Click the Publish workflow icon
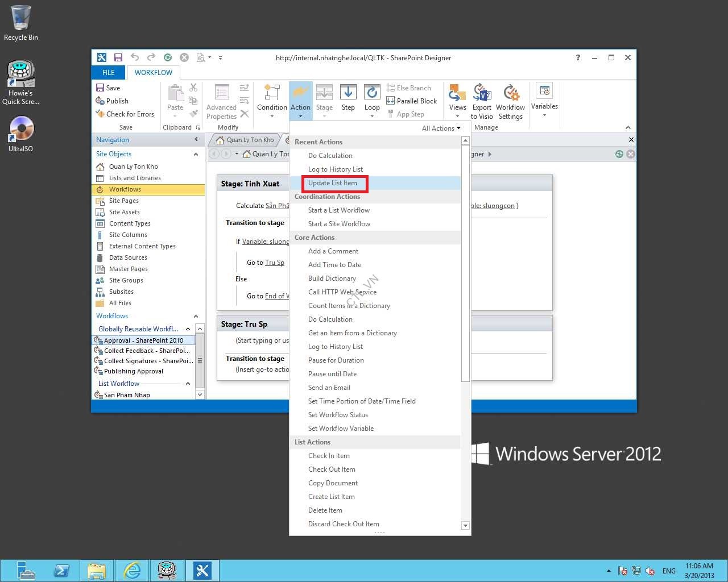Viewport: 728px width, 582px height. (100, 101)
